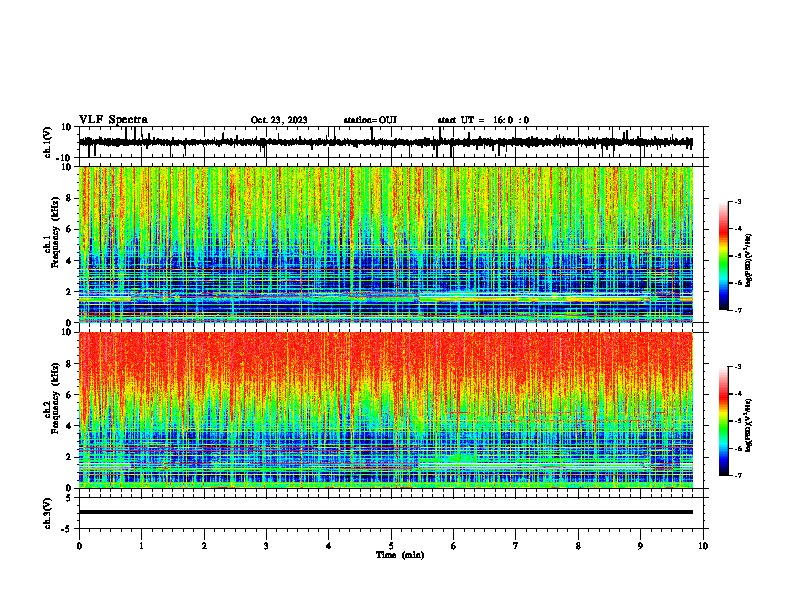Click the ch.1(V) waveform trace panel

[x=391, y=142]
